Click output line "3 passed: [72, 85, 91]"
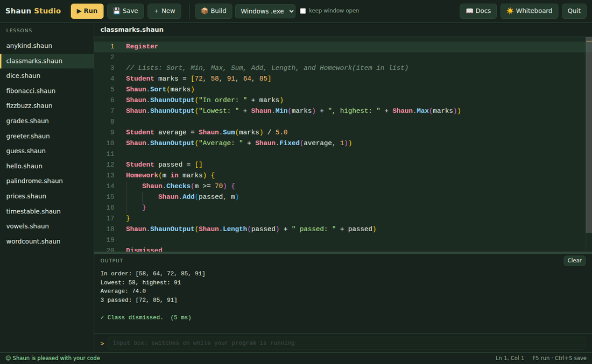 (x=138, y=300)
